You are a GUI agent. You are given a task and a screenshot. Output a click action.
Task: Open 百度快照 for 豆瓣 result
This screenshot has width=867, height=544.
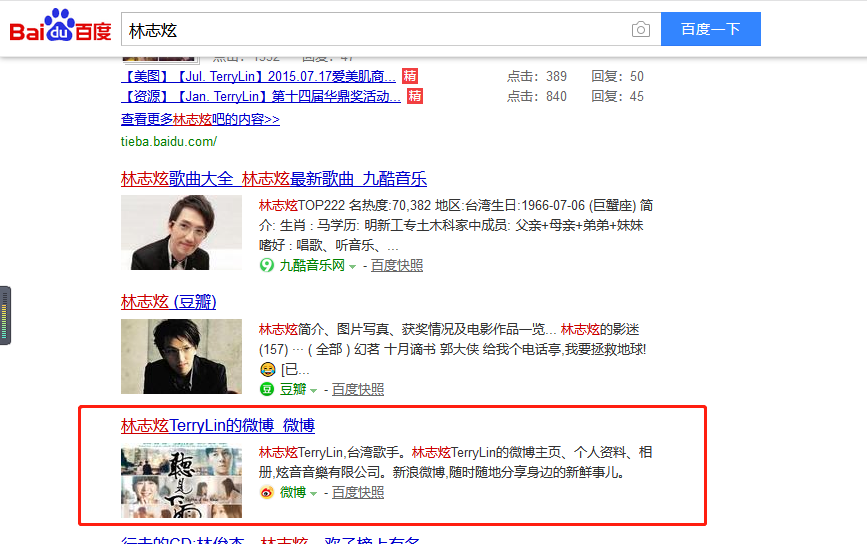pyautogui.click(x=358, y=389)
